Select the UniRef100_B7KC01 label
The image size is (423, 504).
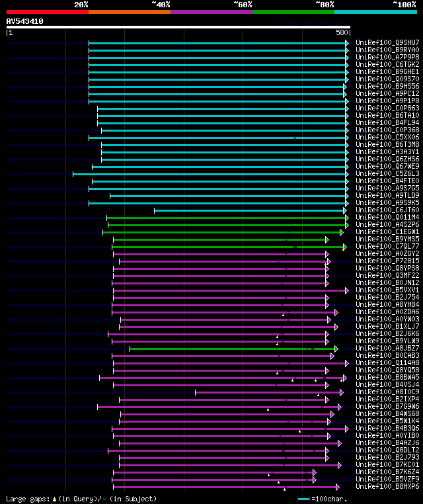click(387, 465)
